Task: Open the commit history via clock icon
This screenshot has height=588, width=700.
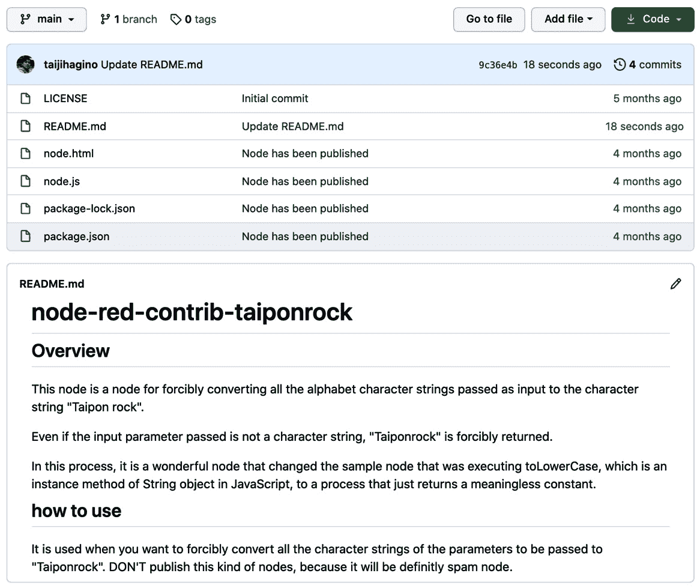Action: click(620, 64)
